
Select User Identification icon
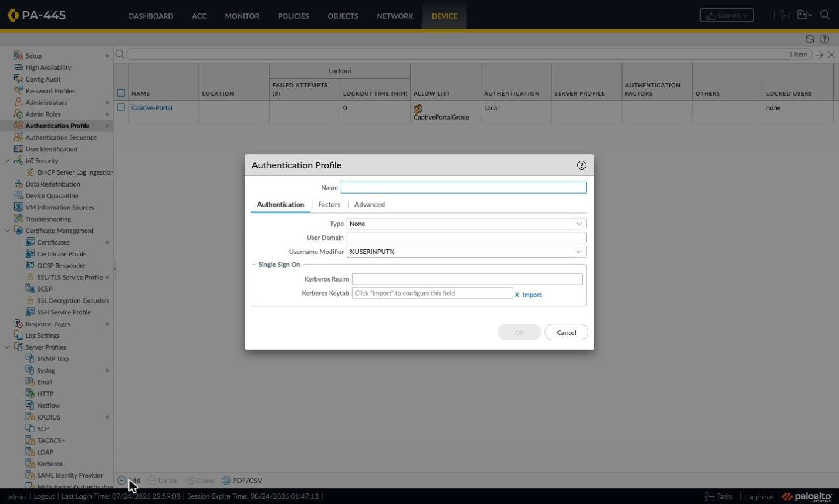point(18,149)
